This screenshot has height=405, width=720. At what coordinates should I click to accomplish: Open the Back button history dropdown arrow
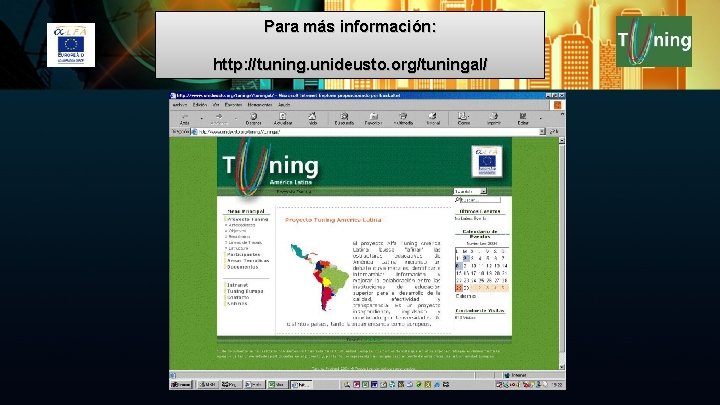coord(201,118)
